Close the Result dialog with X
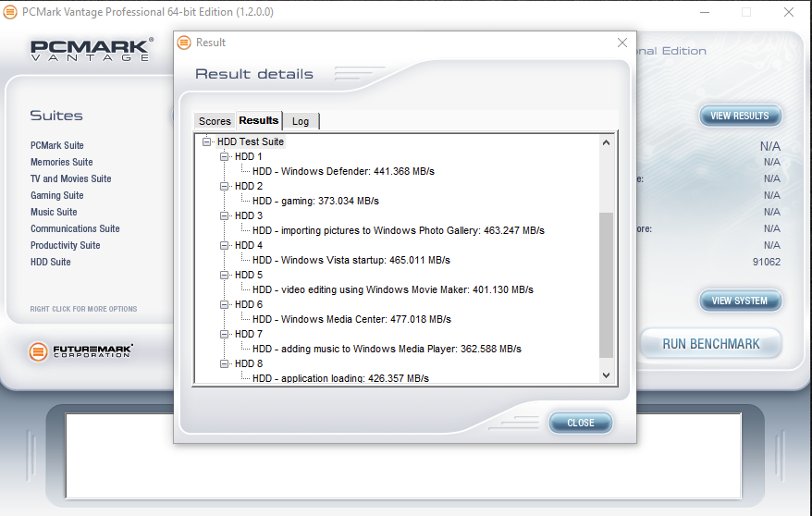This screenshot has width=812, height=516. [x=622, y=43]
